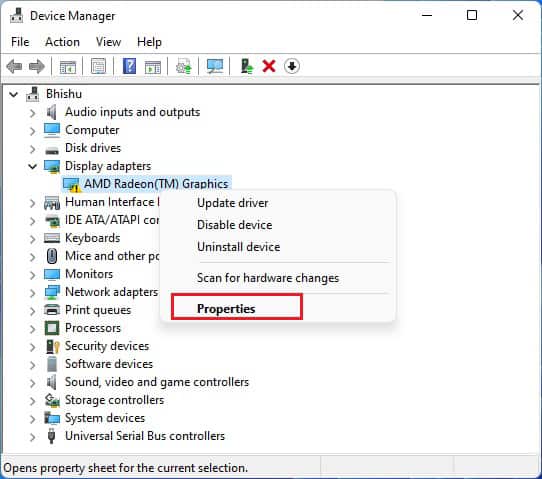
Task: Select the Human Interface tree label
Action: tap(112, 202)
